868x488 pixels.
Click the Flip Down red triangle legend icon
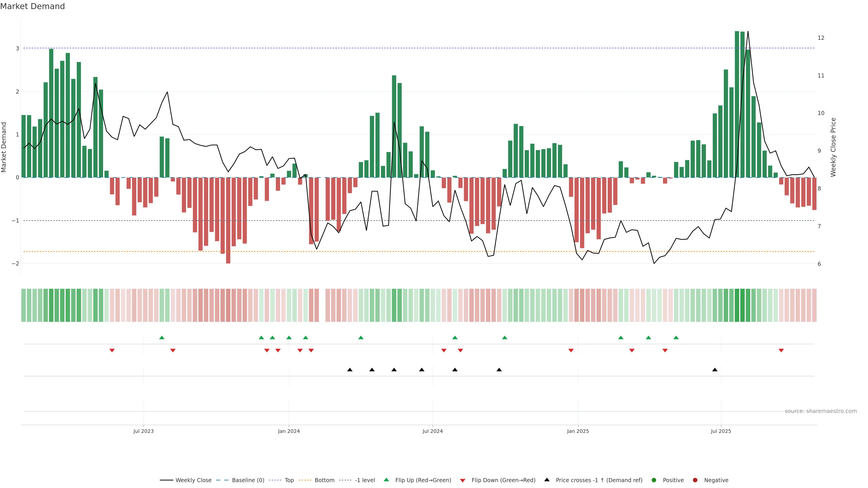pos(463,480)
